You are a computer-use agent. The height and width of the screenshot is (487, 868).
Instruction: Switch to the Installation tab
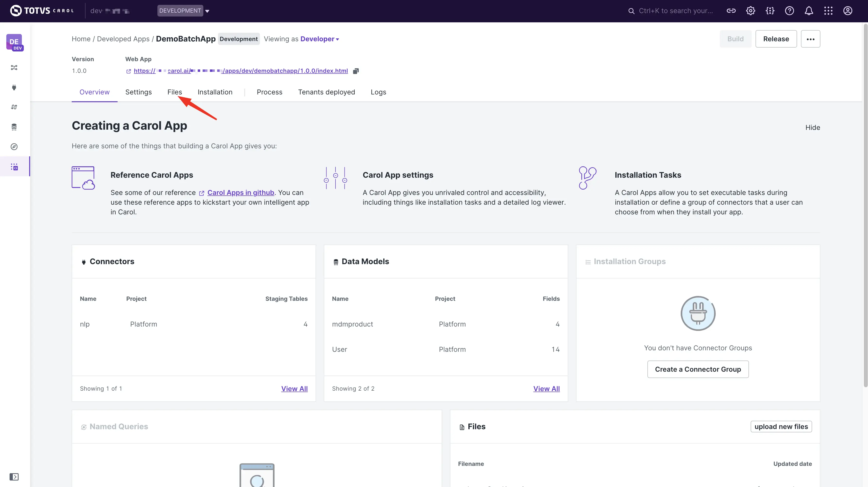pyautogui.click(x=215, y=92)
